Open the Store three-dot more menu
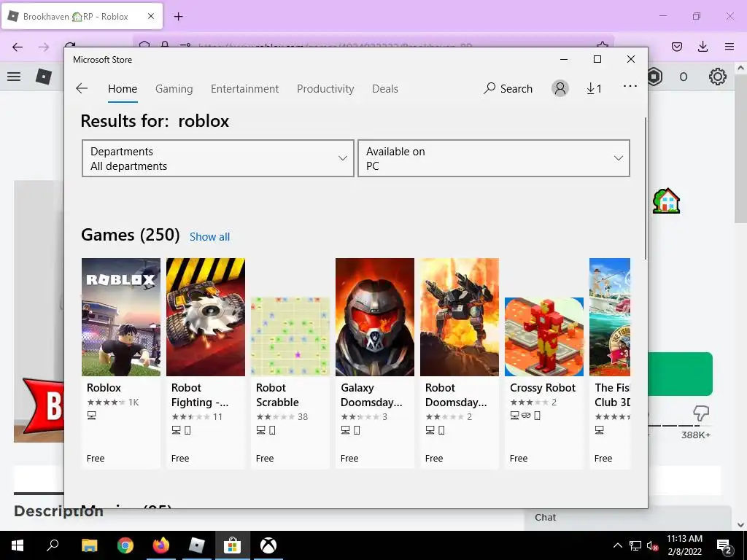Screen dimensions: 747x560 (x=630, y=86)
